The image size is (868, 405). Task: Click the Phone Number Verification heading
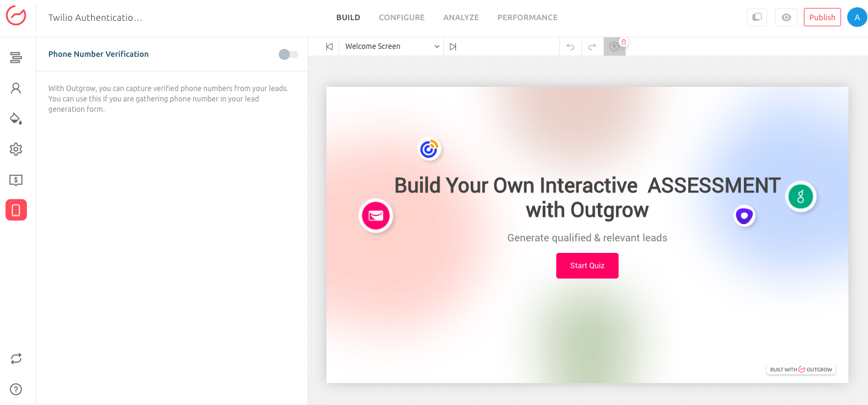(98, 54)
